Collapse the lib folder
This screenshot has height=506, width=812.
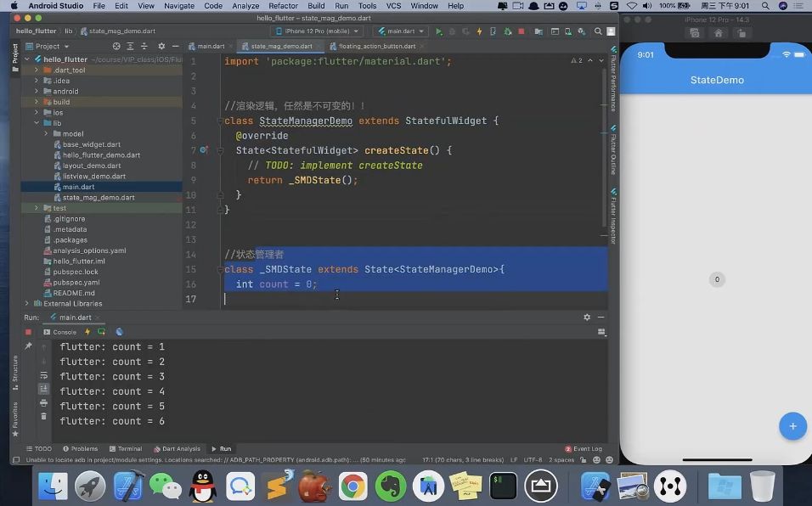37,123
